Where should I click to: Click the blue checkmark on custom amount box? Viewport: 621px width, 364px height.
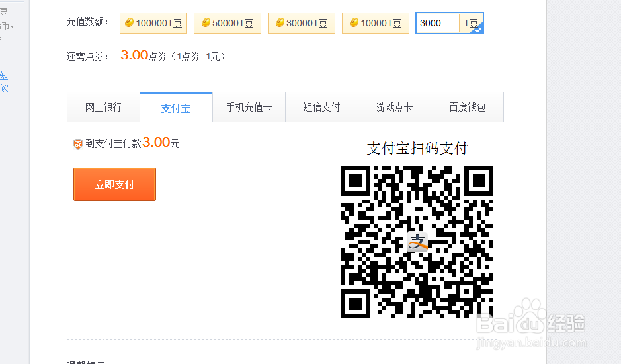[x=478, y=30]
